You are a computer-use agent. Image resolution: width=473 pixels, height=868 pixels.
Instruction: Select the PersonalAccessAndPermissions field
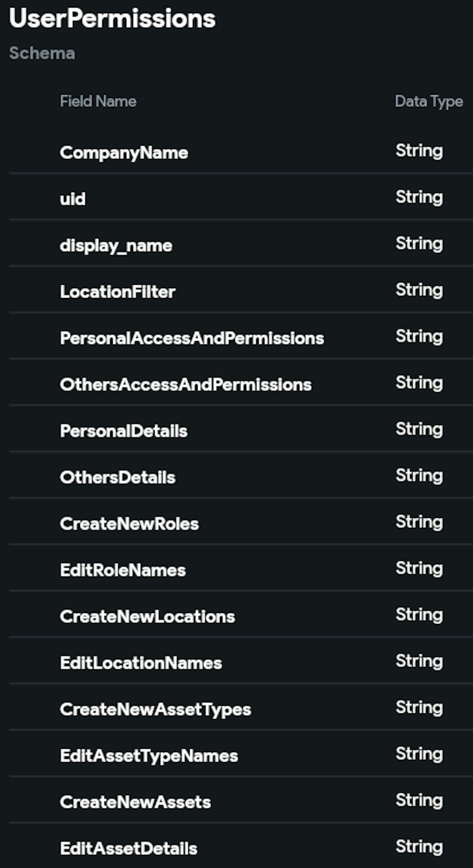pyautogui.click(x=192, y=338)
